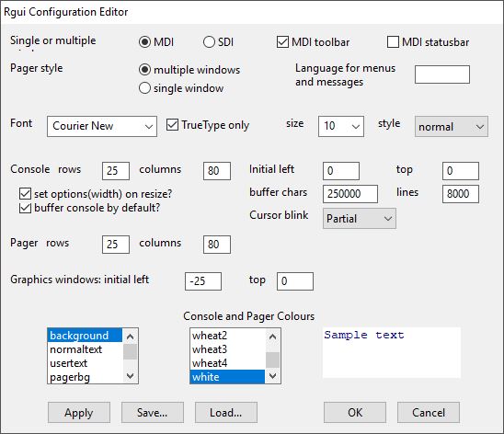Select background in the element list
Image resolution: width=504 pixels, height=434 pixels.
[86, 336]
